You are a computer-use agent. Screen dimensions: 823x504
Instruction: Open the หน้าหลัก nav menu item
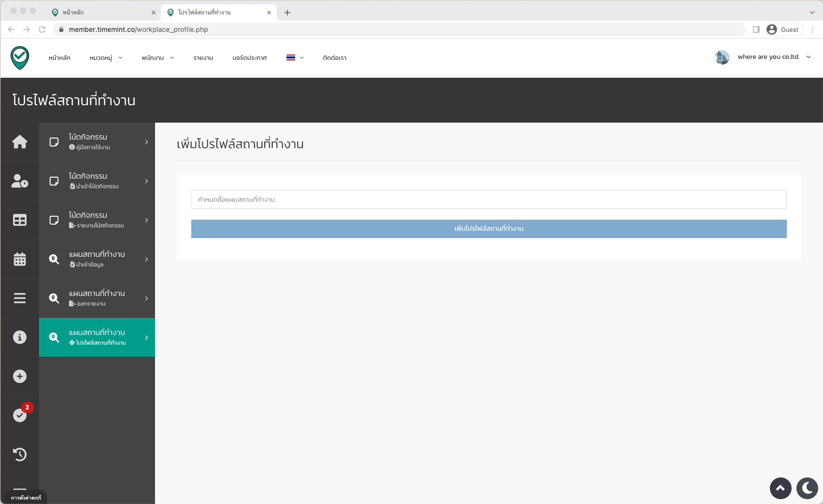tap(59, 58)
